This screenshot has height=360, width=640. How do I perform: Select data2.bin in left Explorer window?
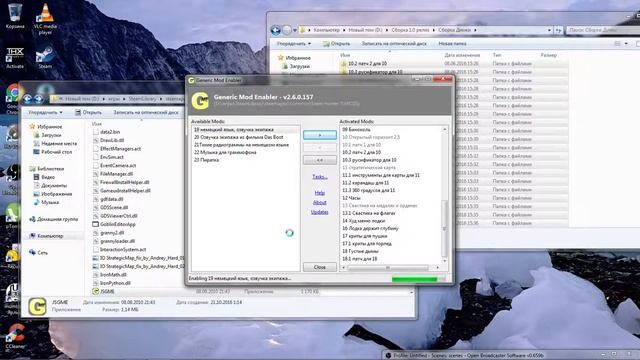pyautogui.click(x=110, y=132)
